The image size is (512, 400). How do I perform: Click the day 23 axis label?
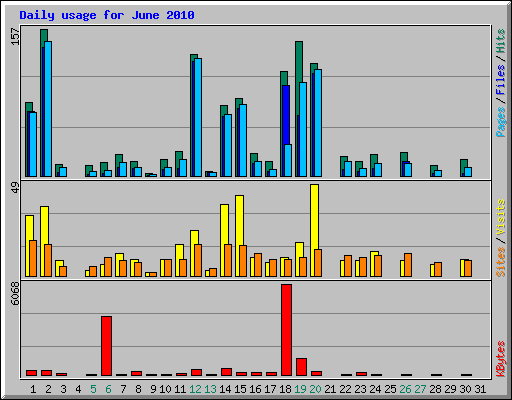click(x=360, y=389)
